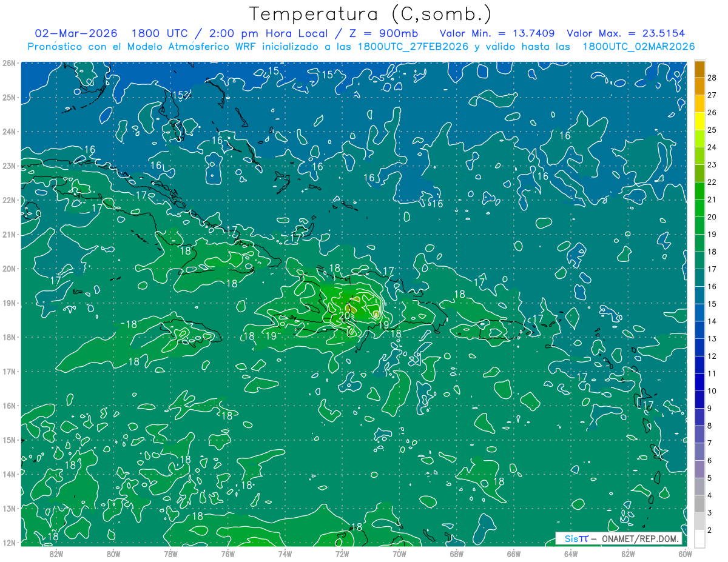Click the latitude axis label '26N'
Screen dimensions: 728x562
click(x=9, y=63)
